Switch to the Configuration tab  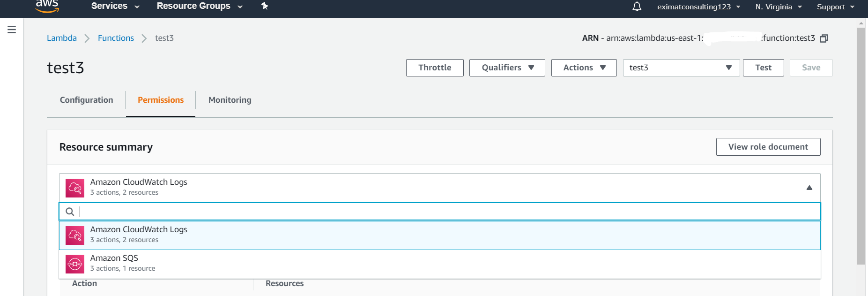(87, 100)
